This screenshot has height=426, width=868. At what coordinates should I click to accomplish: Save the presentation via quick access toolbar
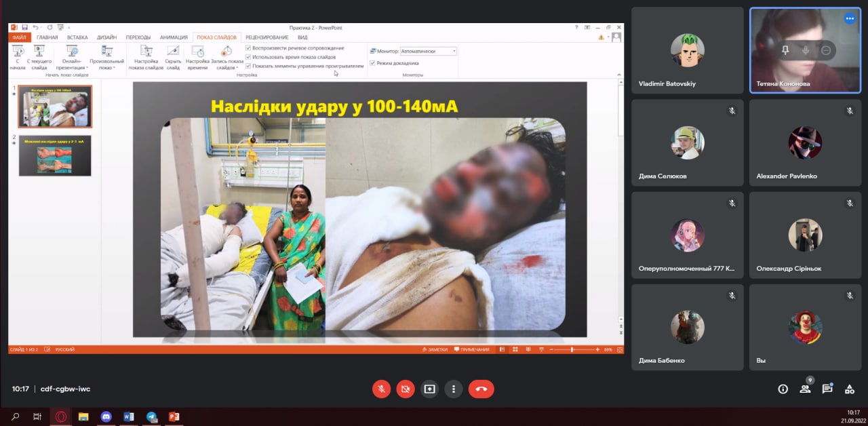pyautogui.click(x=24, y=27)
